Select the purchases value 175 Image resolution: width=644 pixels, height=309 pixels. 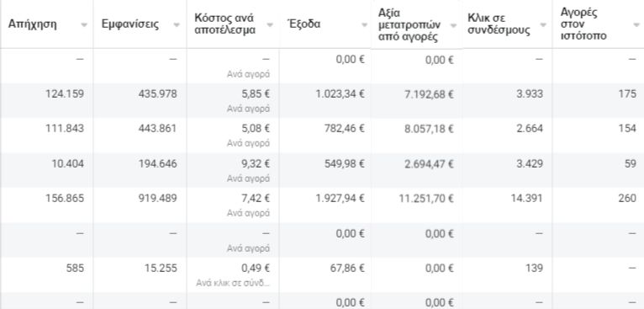(627, 93)
